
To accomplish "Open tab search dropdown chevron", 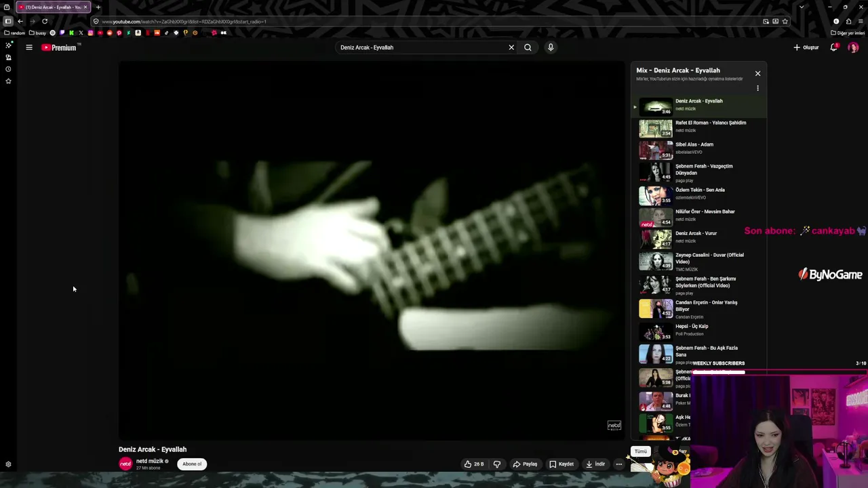I will [x=802, y=7].
